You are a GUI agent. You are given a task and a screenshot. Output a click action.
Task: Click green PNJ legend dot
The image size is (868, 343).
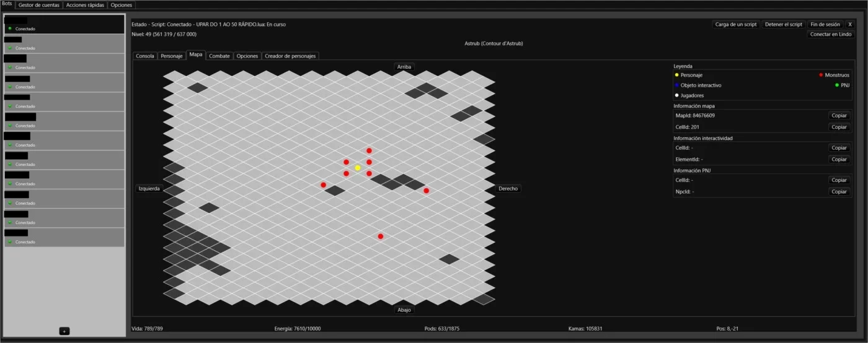(x=837, y=85)
